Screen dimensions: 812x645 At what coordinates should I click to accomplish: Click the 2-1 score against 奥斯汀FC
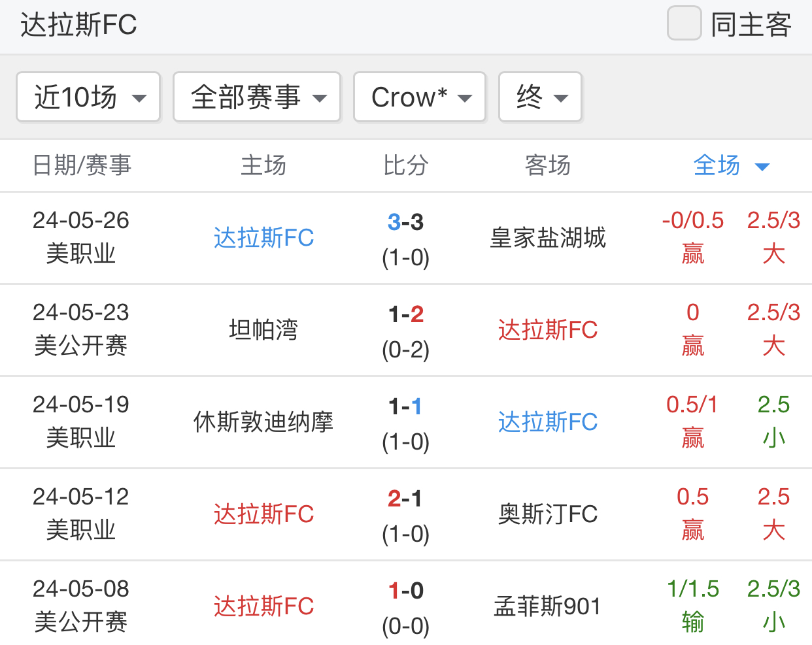click(x=405, y=499)
